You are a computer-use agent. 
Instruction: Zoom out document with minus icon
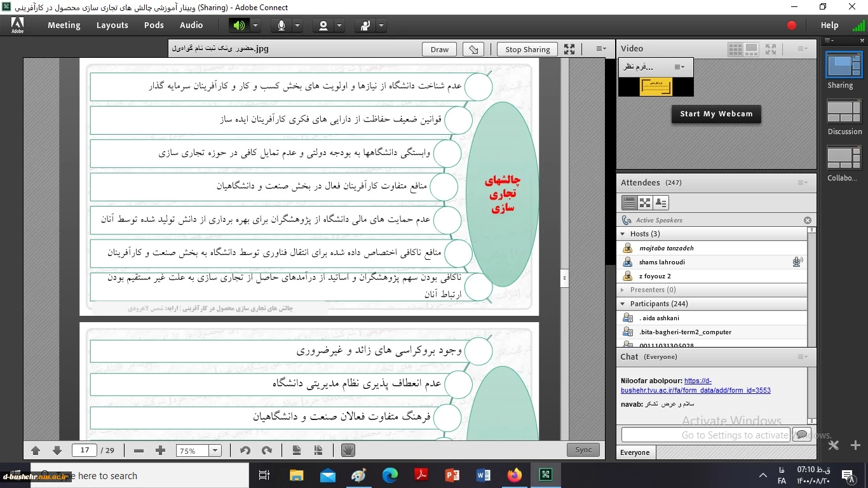[x=139, y=451]
